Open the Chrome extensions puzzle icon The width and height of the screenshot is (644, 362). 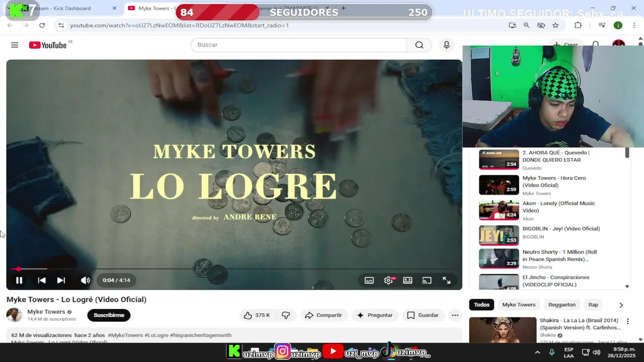tap(578, 25)
